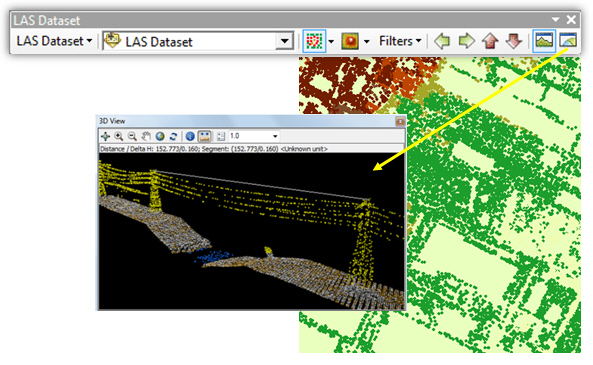
Task: Close the LAS Dataset toolbar
Action: pos(571,19)
